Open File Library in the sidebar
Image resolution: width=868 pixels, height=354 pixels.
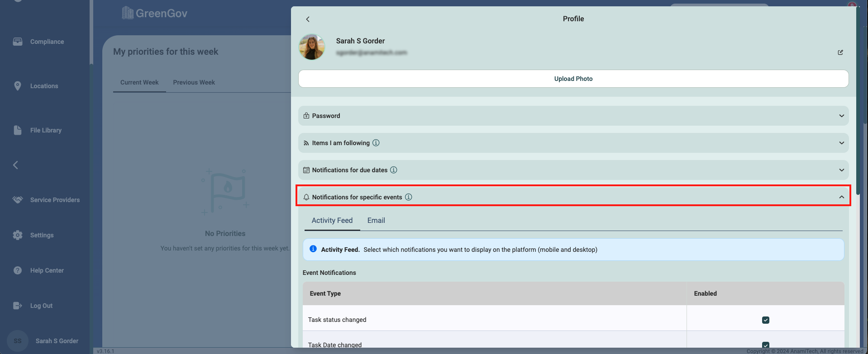click(x=46, y=130)
